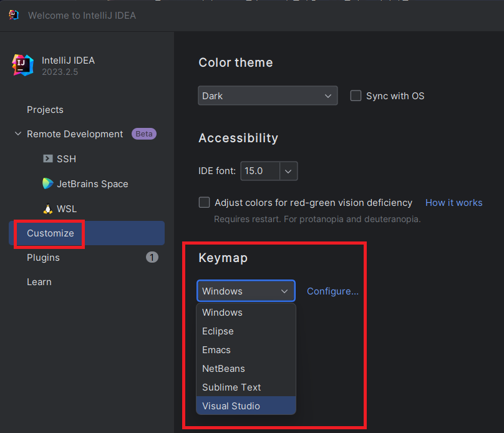Click the Beta badge next to Remote Development

pyautogui.click(x=144, y=134)
